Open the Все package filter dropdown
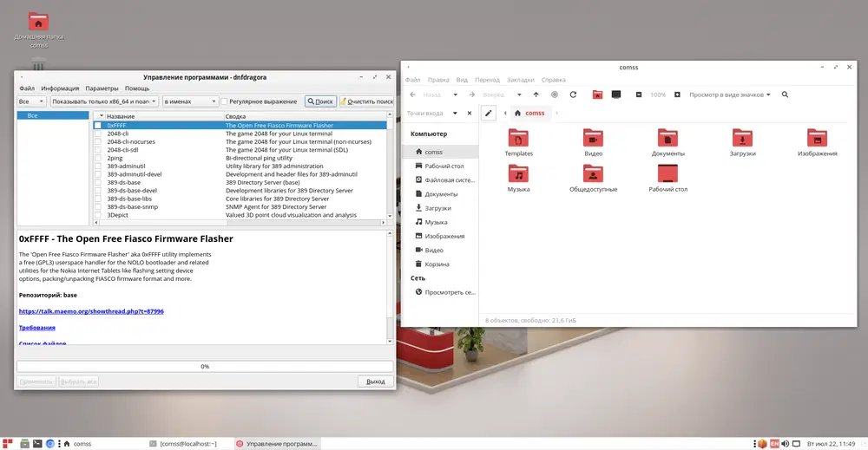 tap(31, 101)
